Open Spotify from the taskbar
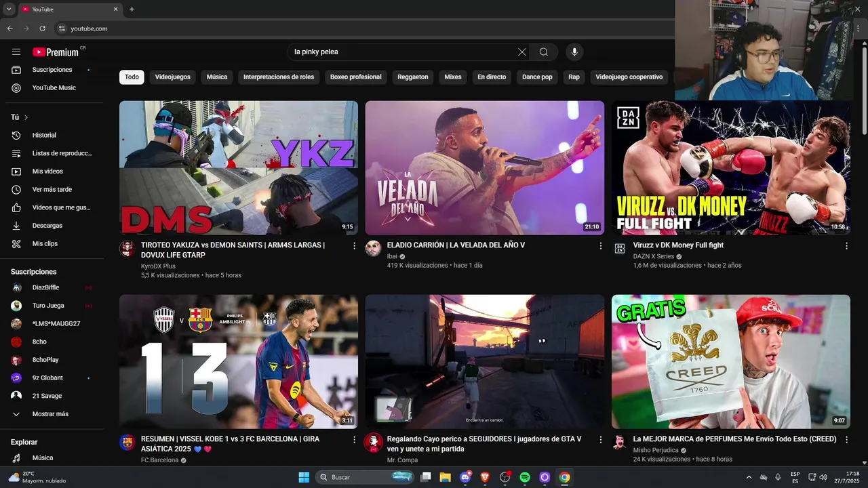Image resolution: width=868 pixels, height=488 pixels. pos(525,477)
